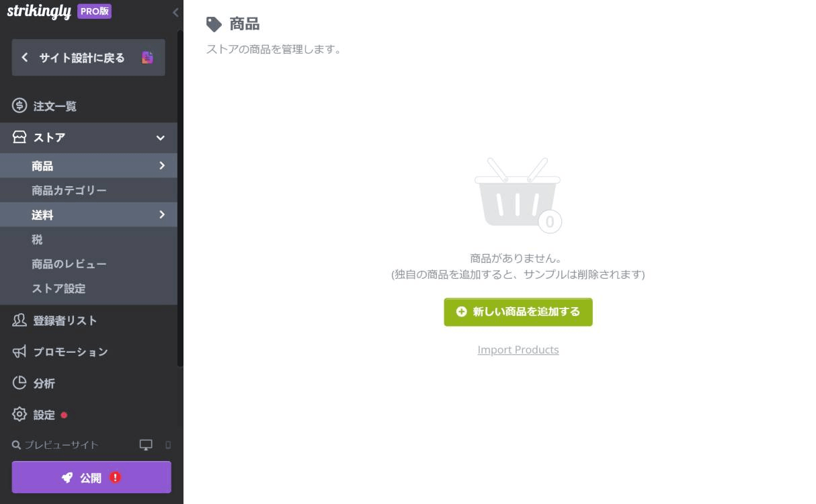Viewport: 816px width, 504px height.
Task: Select the 注文一覧 orders icon
Action: [x=18, y=106]
